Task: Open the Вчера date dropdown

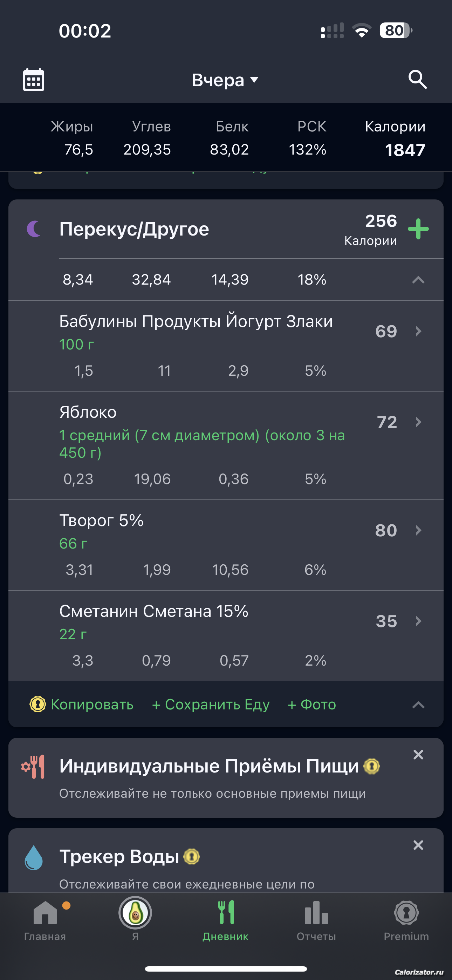Action: coord(225,80)
